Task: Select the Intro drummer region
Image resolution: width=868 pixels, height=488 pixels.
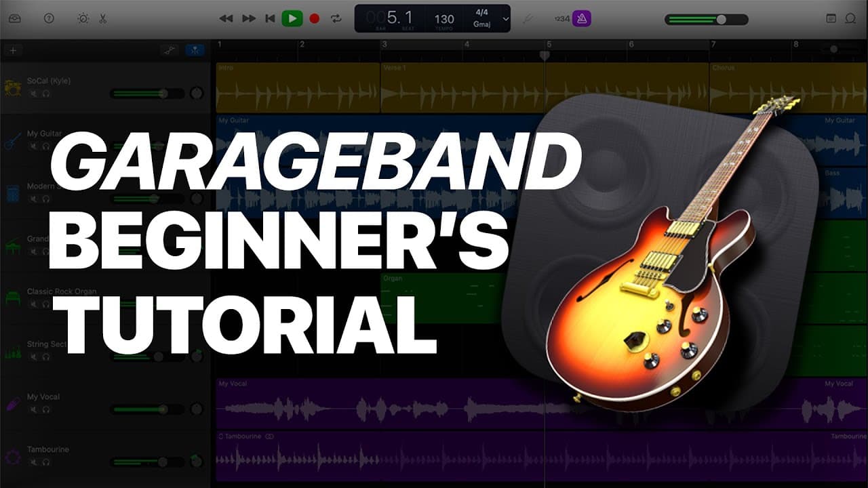Action: coord(298,87)
